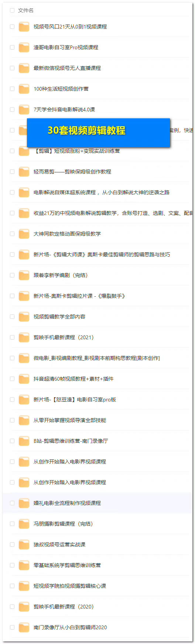The height and width of the screenshot is (644, 195).
Task: Click the 文件名 column header
Action: click(x=26, y=10)
